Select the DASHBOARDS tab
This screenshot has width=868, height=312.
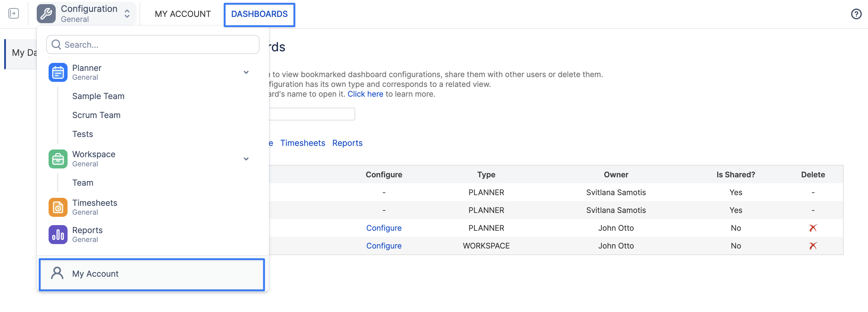click(259, 14)
